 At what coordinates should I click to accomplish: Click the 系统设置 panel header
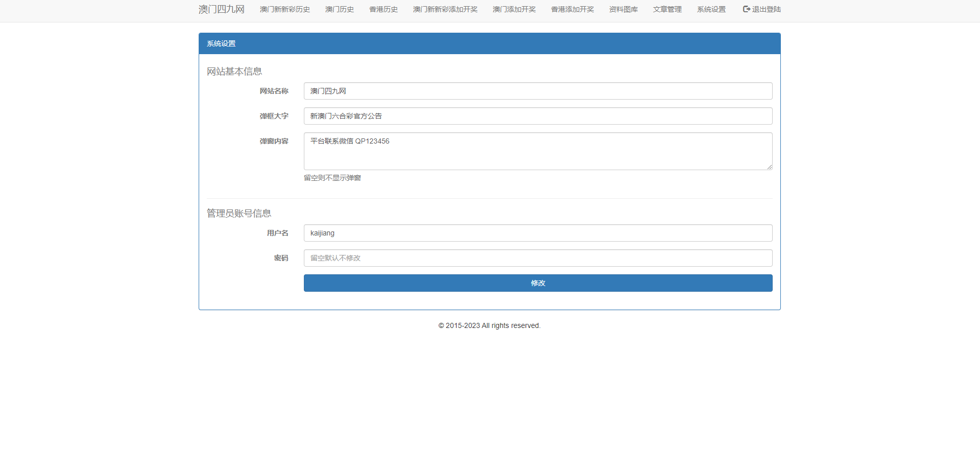coord(489,43)
